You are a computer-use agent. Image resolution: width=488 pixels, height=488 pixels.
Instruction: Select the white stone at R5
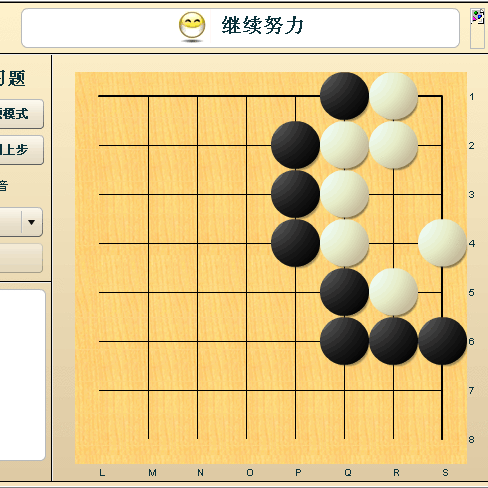click(x=393, y=292)
